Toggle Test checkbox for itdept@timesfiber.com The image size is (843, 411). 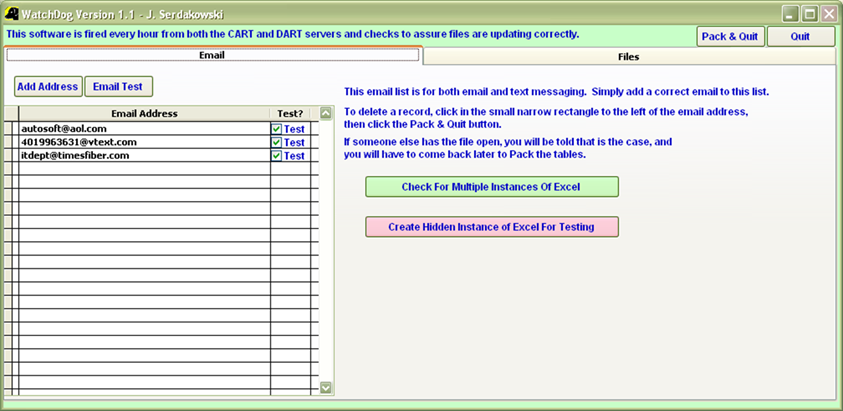(276, 156)
